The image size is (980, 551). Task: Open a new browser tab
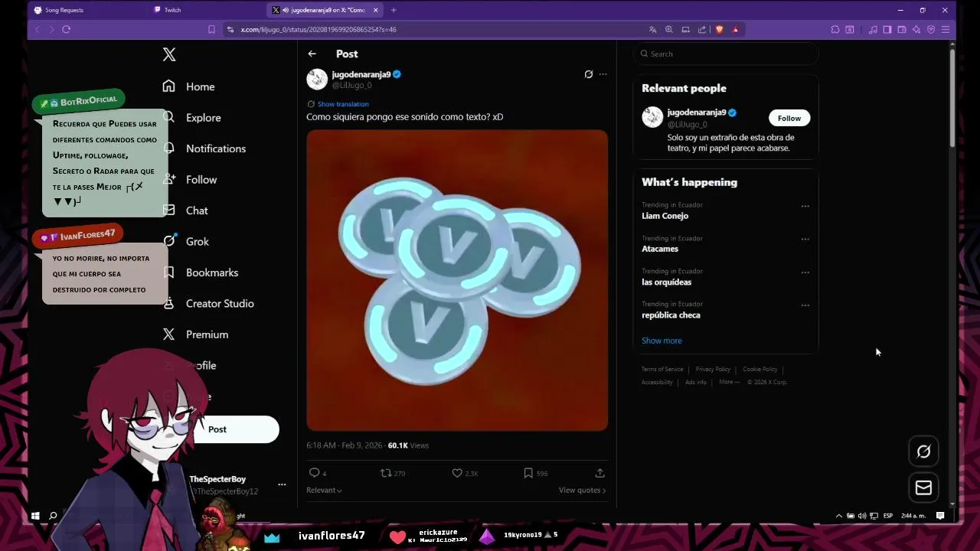(394, 10)
